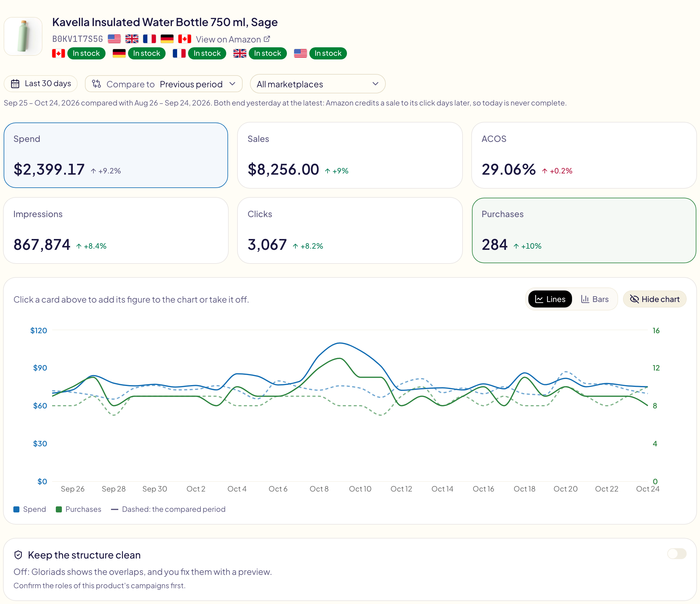Click the US flag in the stock status row

(300, 53)
